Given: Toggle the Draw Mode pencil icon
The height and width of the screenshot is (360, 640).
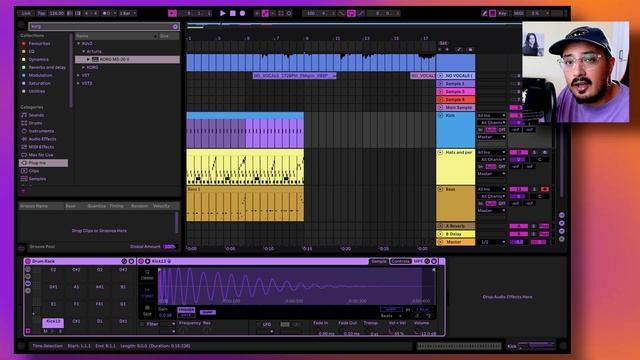Looking at the screenshot, I should point(484,13).
